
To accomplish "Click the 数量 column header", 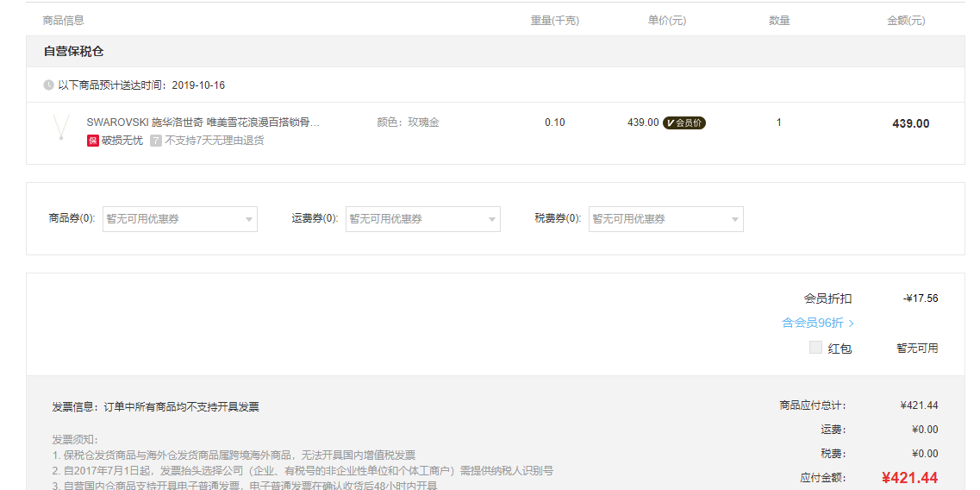I will pyautogui.click(x=779, y=20).
